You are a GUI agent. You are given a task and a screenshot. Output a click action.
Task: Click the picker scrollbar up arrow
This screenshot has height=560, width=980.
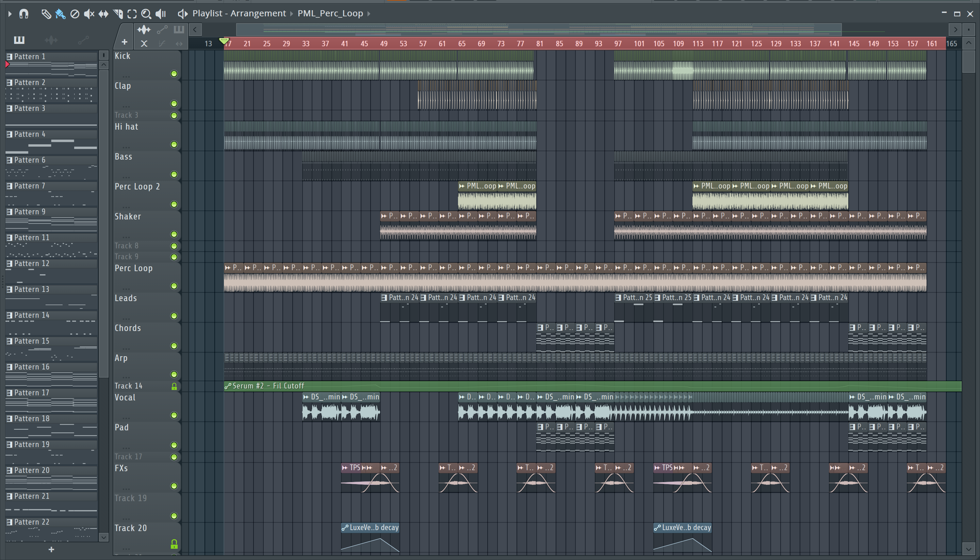click(104, 65)
